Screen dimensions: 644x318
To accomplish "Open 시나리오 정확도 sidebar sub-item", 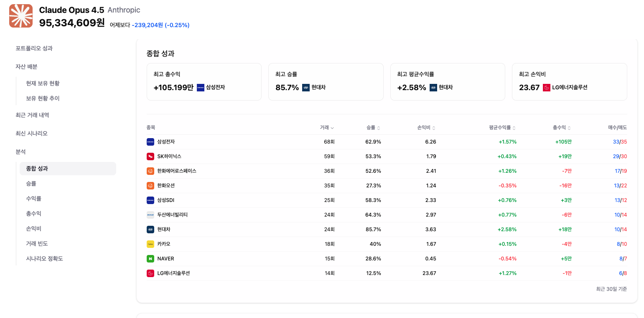I will click(x=44, y=259).
